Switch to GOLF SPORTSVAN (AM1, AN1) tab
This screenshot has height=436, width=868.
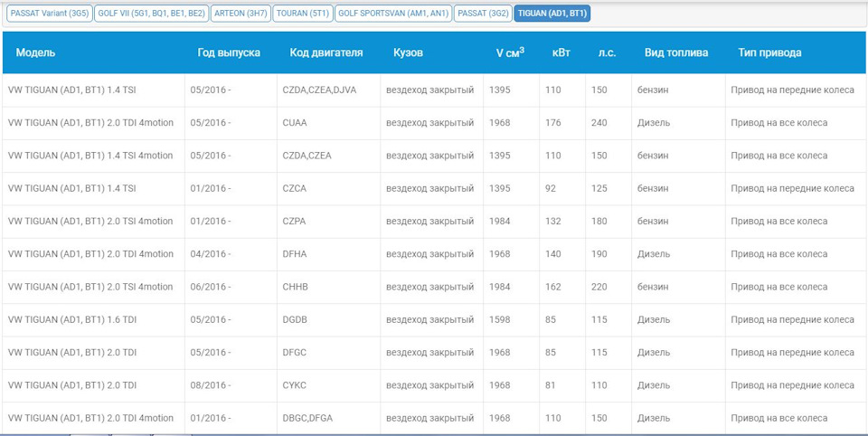[393, 14]
